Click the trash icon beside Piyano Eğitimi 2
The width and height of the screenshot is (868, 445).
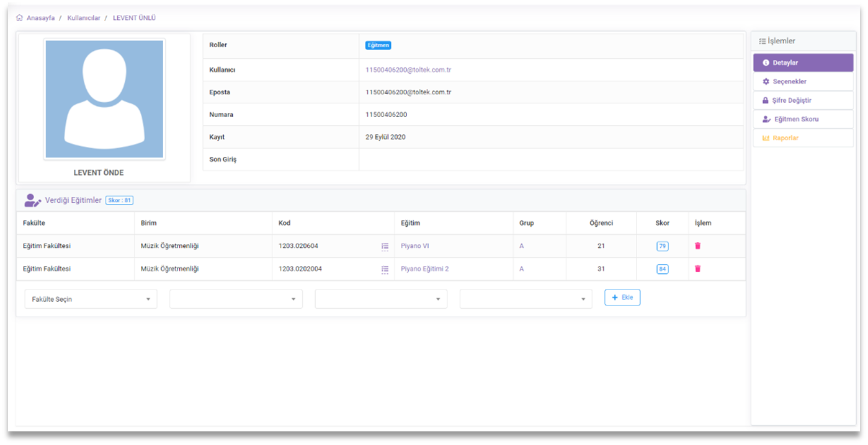(x=698, y=268)
